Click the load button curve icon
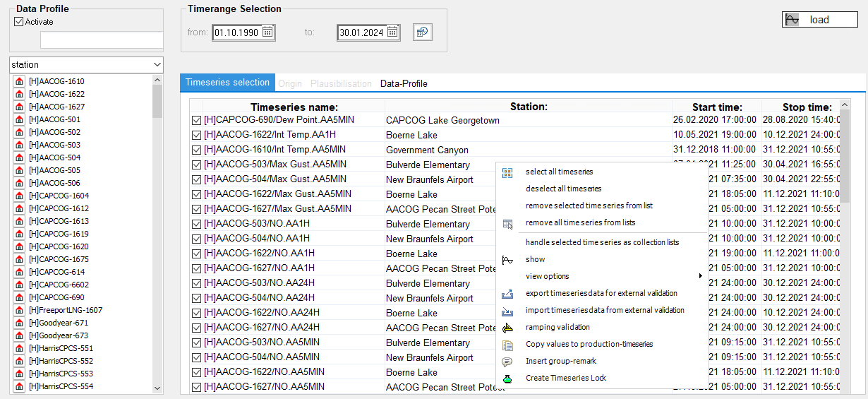This screenshot has height=399, width=868. point(792,20)
